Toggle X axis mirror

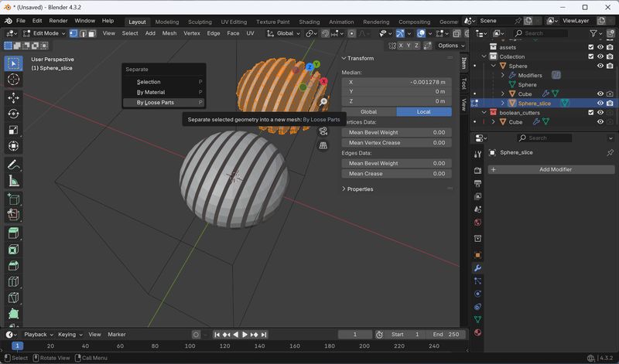pyautogui.click(x=401, y=46)
